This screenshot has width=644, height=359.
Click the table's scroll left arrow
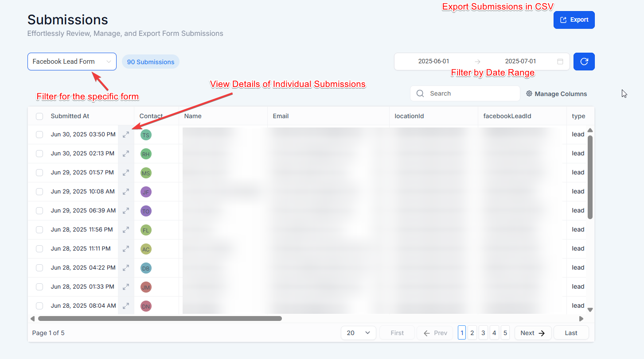pos(32,319)
